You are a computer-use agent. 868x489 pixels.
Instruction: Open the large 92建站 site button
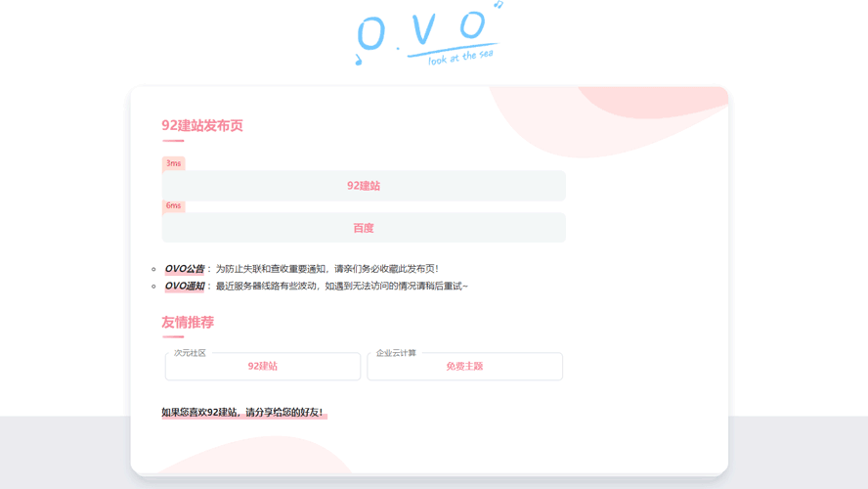click(x=364, y=186)
